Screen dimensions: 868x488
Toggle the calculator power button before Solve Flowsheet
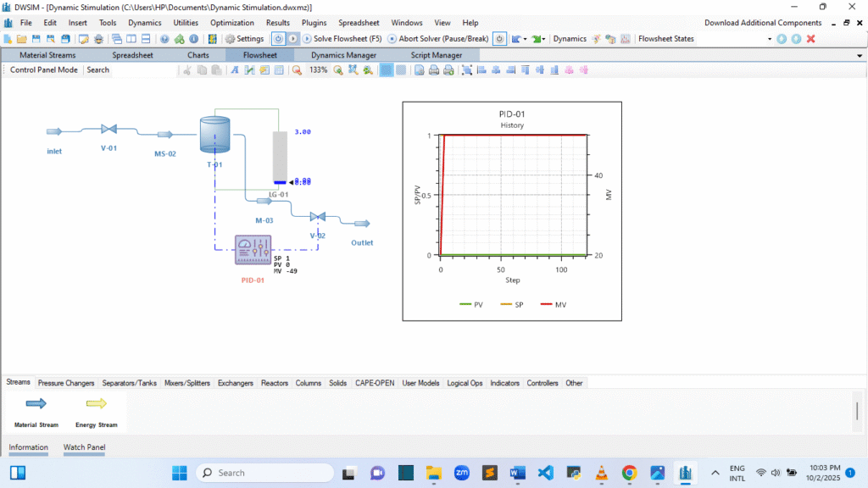coord(279,39)
